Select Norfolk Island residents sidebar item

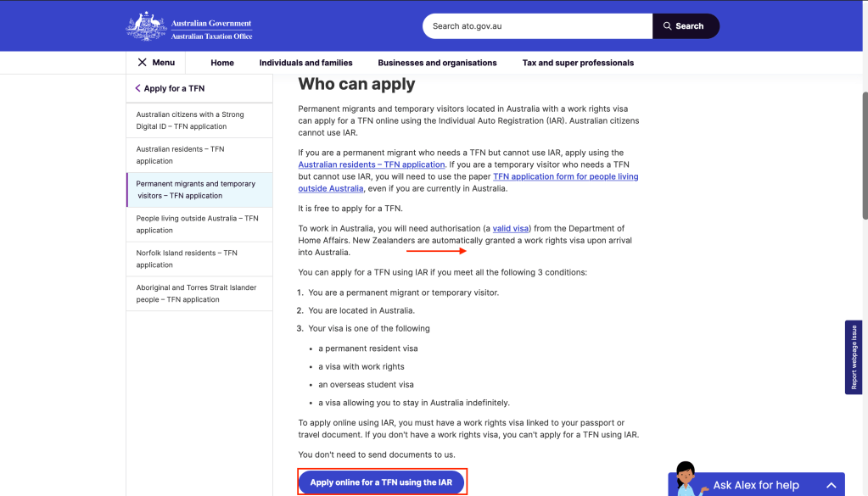[x=187, y=259]
